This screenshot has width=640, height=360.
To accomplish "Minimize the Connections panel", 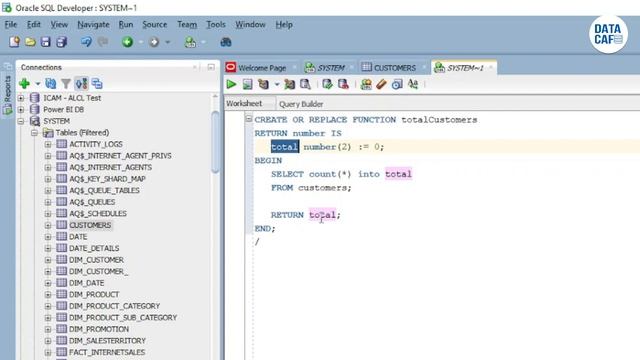I will pyautogui.click(x=211, y=67).
